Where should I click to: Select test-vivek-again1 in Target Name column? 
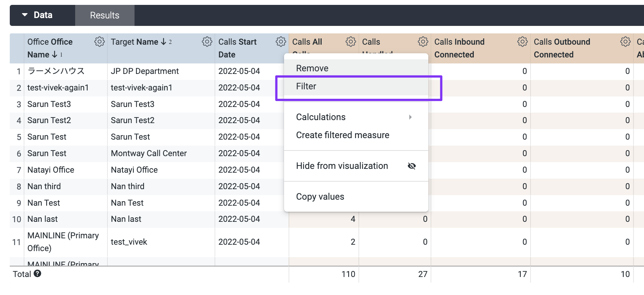click(x=142, y=88)
